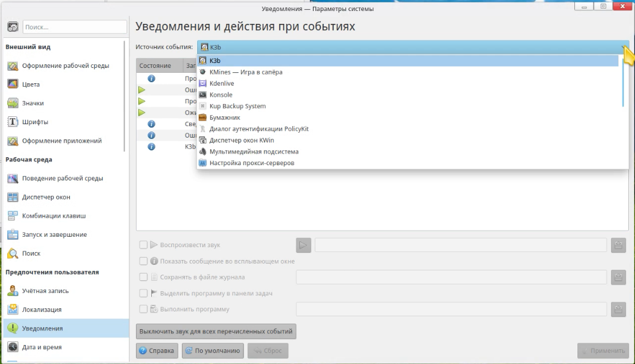Pick Kup Backup System entry
The width and height of the screenshot is (635, 364).
click(408, 106)
